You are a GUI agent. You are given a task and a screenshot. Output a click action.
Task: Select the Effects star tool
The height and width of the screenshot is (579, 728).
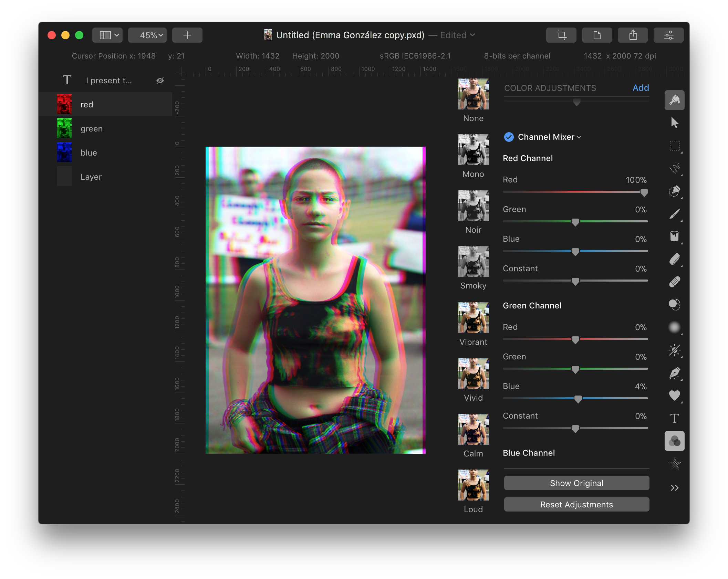point(674,464)
